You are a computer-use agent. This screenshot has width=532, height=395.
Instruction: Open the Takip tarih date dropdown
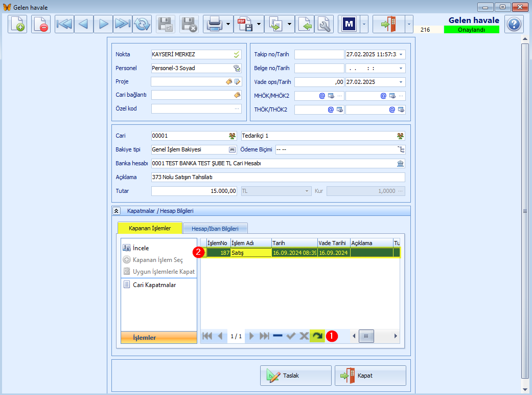401,54
